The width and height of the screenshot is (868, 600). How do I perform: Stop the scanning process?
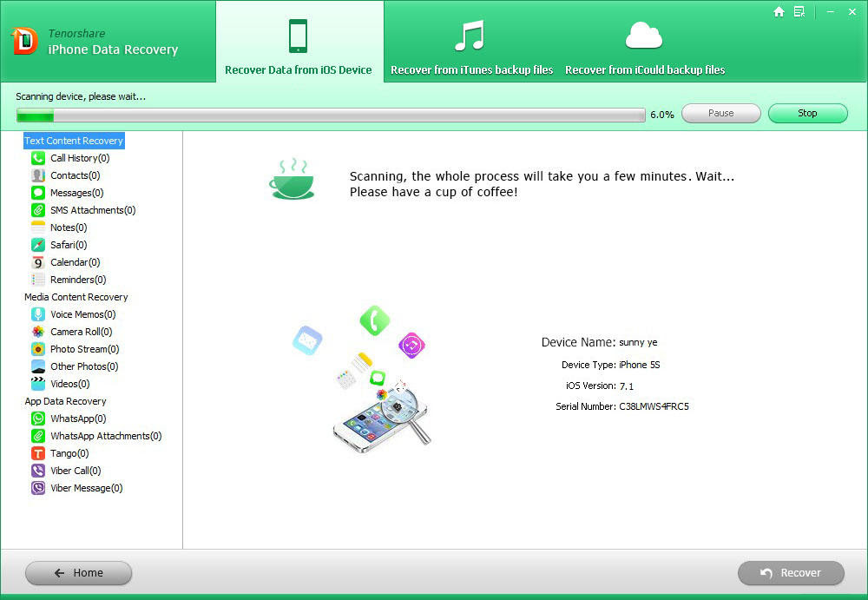(x=807, y=113)
